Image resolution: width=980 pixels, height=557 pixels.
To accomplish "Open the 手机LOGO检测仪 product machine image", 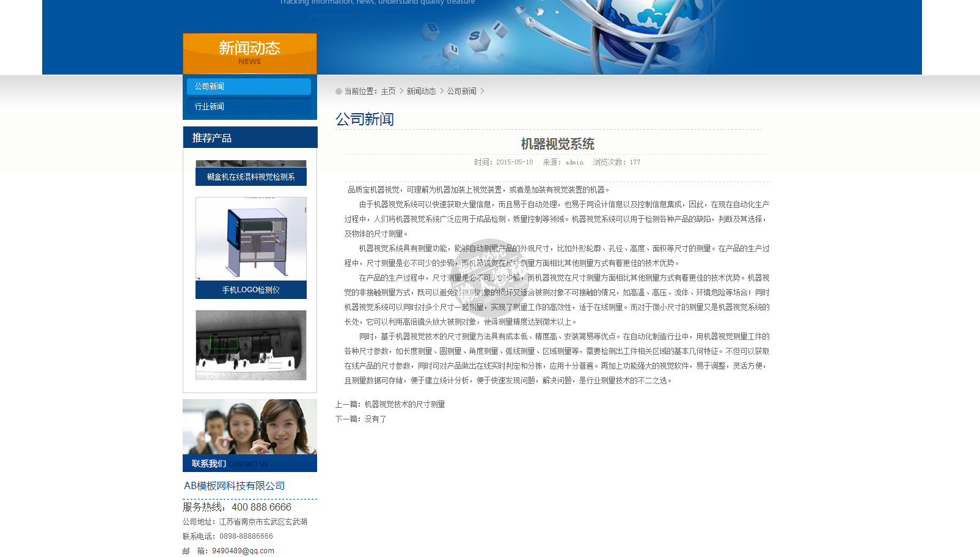I will 250,238.
